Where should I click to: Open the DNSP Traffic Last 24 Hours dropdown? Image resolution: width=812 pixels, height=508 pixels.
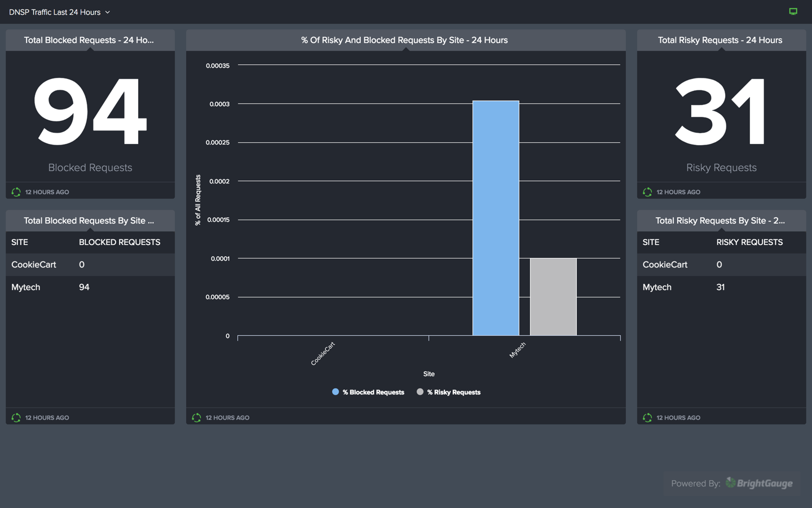pos(59,12)
